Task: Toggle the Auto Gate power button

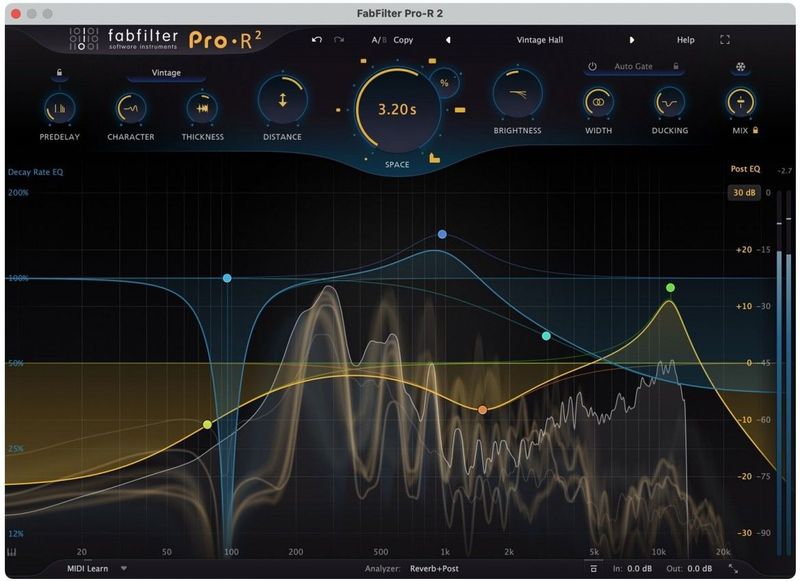Action: click(x=592, y=66)
